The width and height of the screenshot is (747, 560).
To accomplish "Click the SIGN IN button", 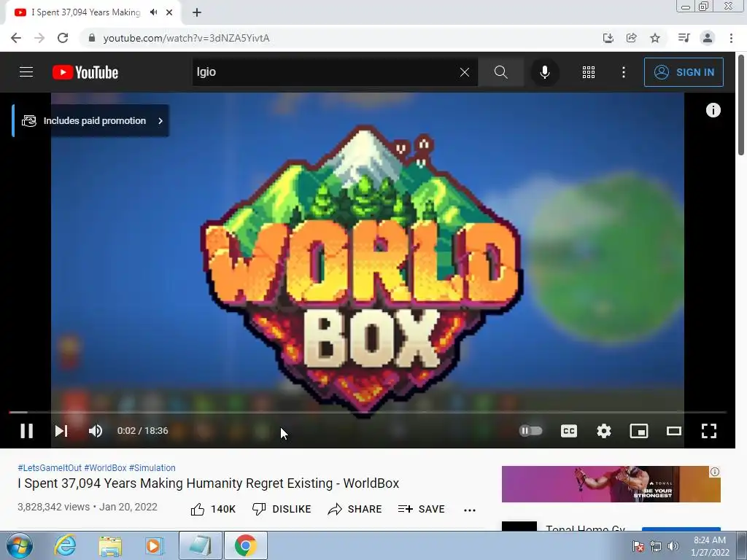I will [x=683, y=72].
